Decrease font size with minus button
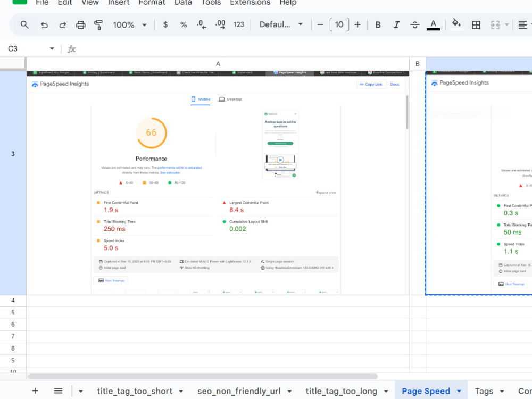532x399 pixels. tap(320, 24)
